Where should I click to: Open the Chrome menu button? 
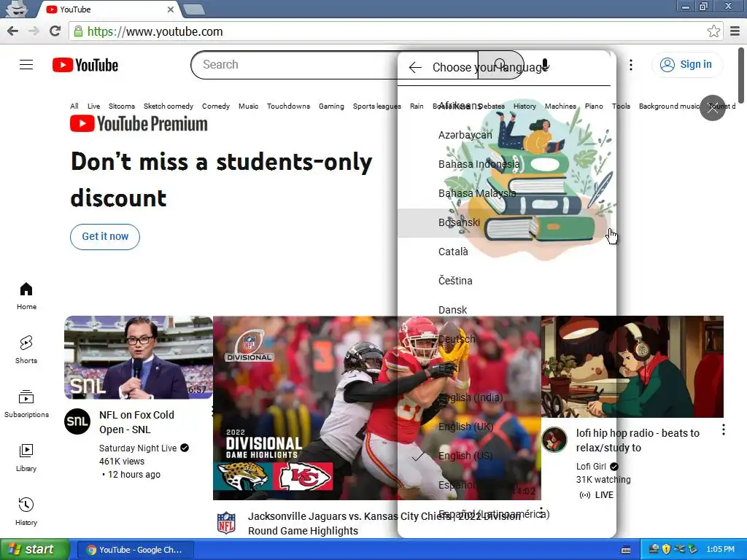click(x=735, y=31)
